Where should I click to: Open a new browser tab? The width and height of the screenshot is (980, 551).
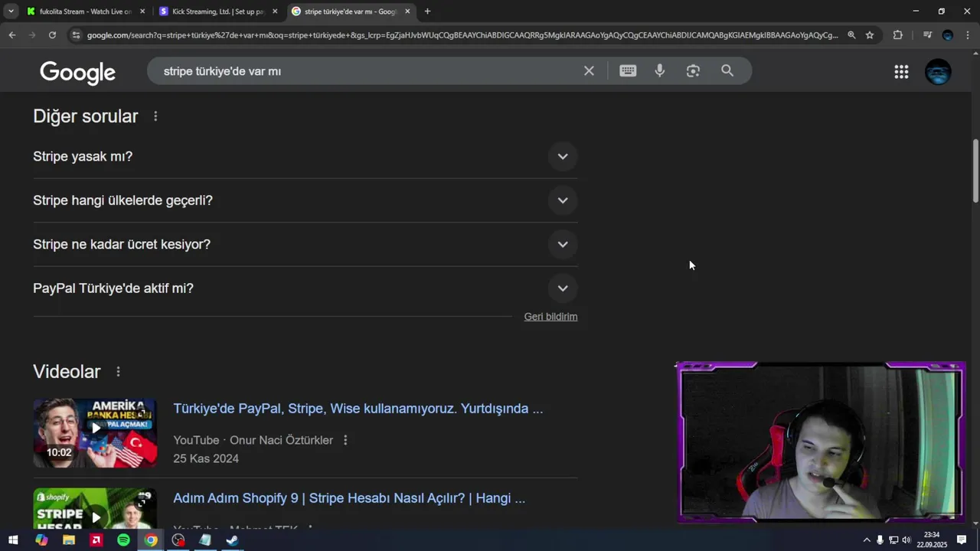point(427,11)
